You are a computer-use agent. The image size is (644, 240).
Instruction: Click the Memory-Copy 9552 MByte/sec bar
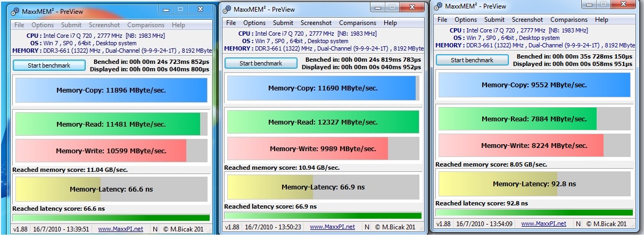(x=534, y=85)
